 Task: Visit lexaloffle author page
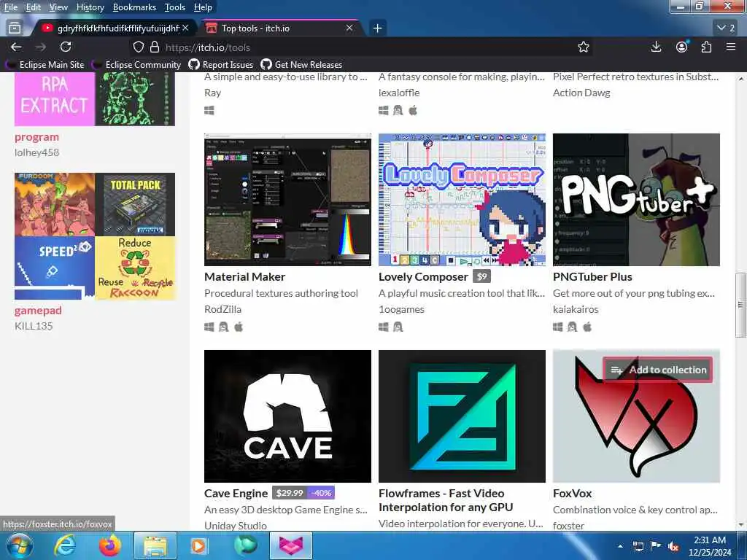[x=399, y=93]
